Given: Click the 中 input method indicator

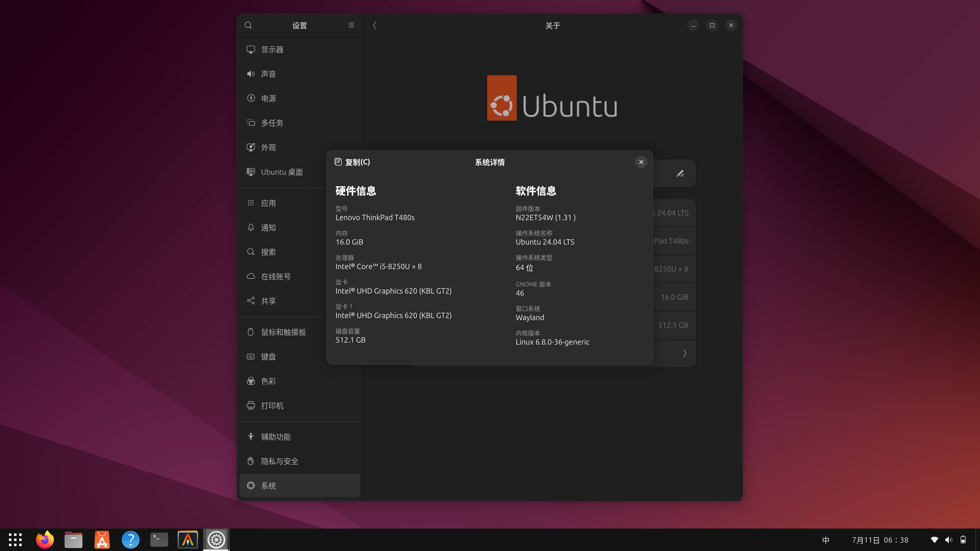Looking at the screenshot, I should [x=826, y=540].
